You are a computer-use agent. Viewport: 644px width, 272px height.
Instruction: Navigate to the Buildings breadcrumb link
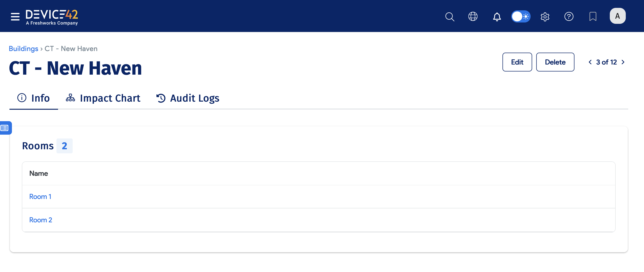23,49
